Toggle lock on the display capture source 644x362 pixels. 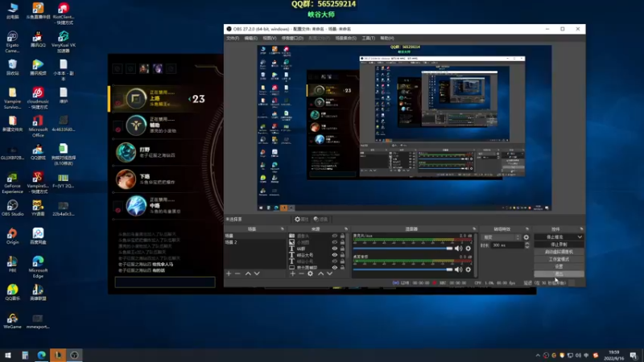point(342,267)
